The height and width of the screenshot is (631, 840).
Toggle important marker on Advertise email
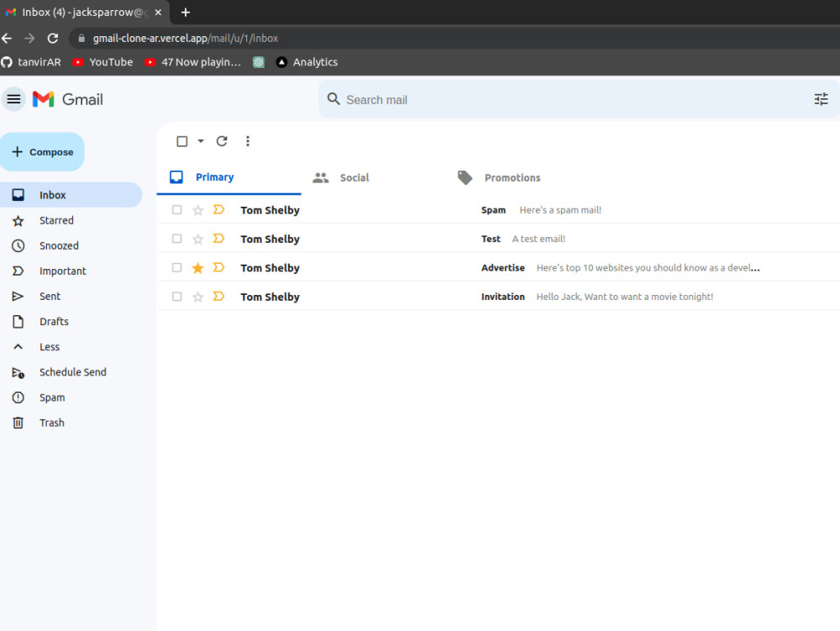tap(218, 267)
